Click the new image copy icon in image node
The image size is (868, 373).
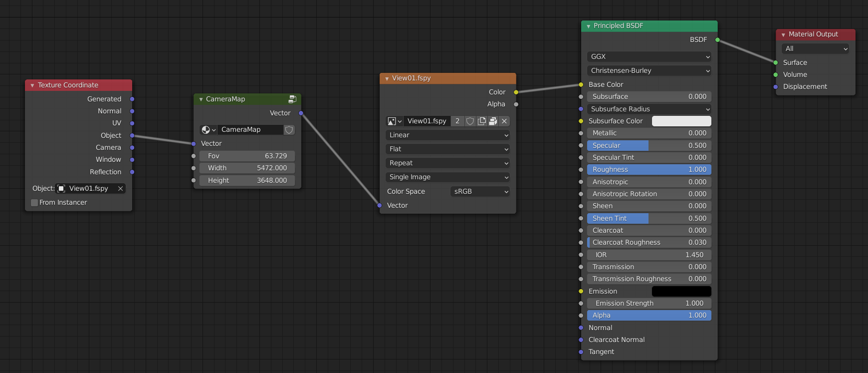(481, 121)
